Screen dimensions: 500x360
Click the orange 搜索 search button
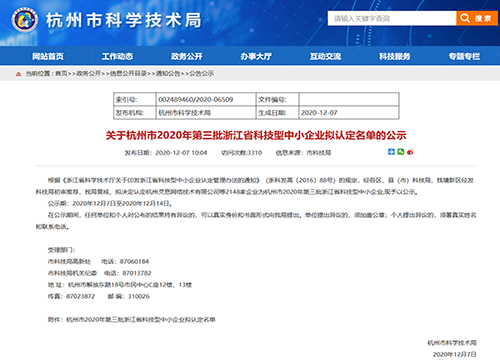pyautogui.click(x=477, y=18)
